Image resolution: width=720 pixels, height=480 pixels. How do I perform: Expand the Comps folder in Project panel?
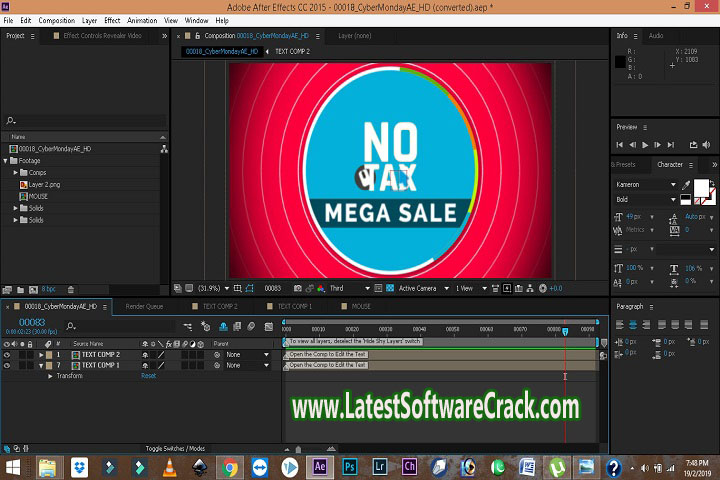[x=16, y=172]
